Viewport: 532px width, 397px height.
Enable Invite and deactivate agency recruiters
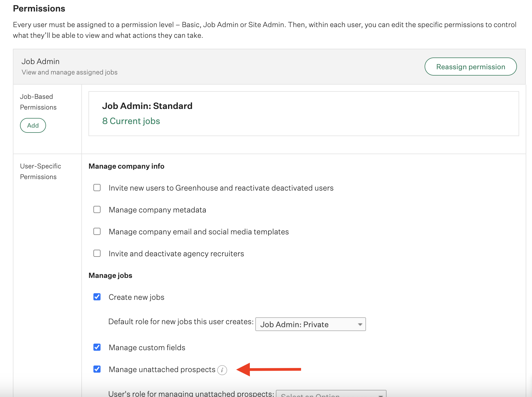[x=97, y=253]
